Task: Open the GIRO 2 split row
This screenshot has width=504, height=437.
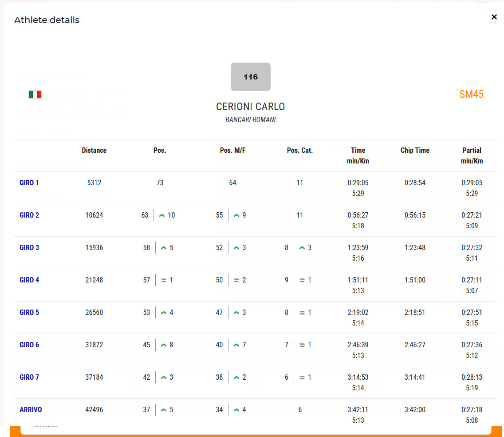Action: point(29,215)
